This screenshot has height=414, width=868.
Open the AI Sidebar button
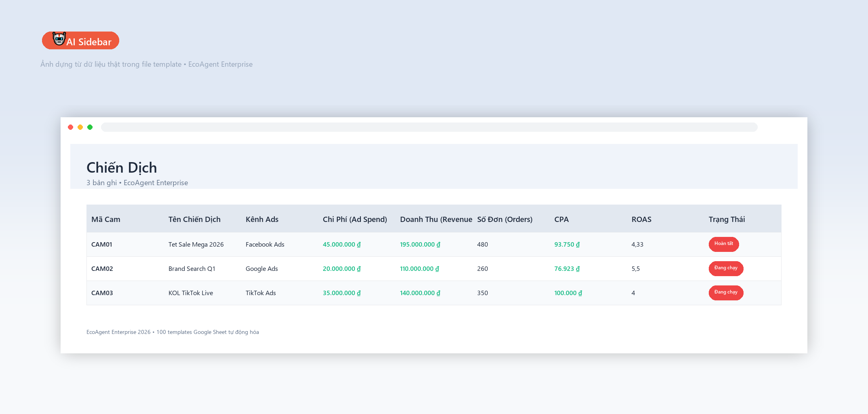[80, 40]
